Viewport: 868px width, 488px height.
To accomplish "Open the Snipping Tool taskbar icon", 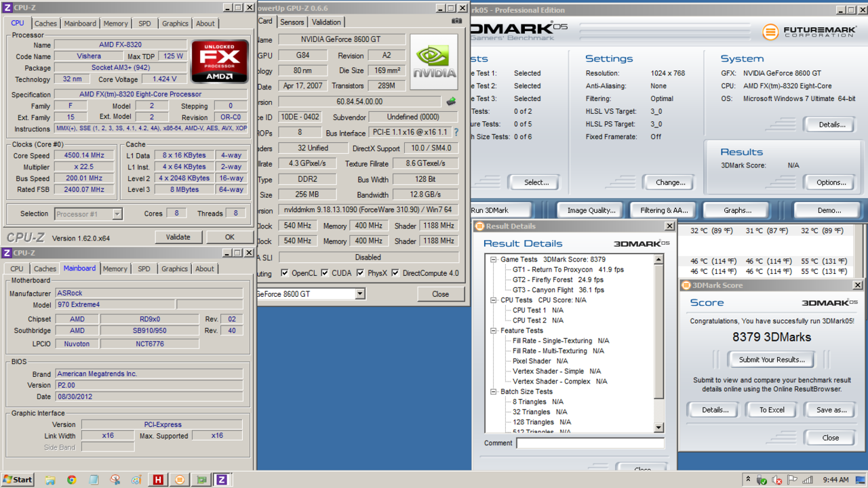I will click(115, 480).
